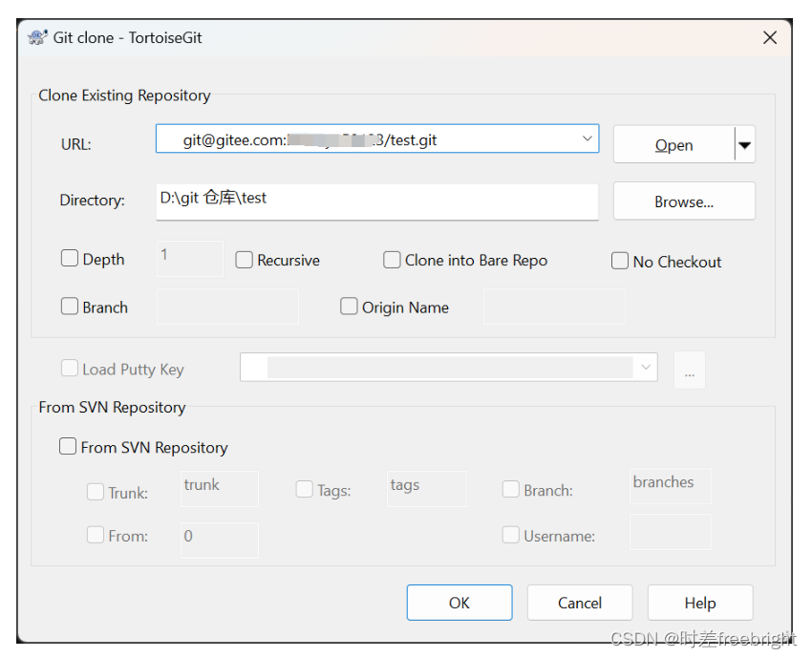Click the Open button next to URL
812x658 pixels.
click(x=673, y=145)
